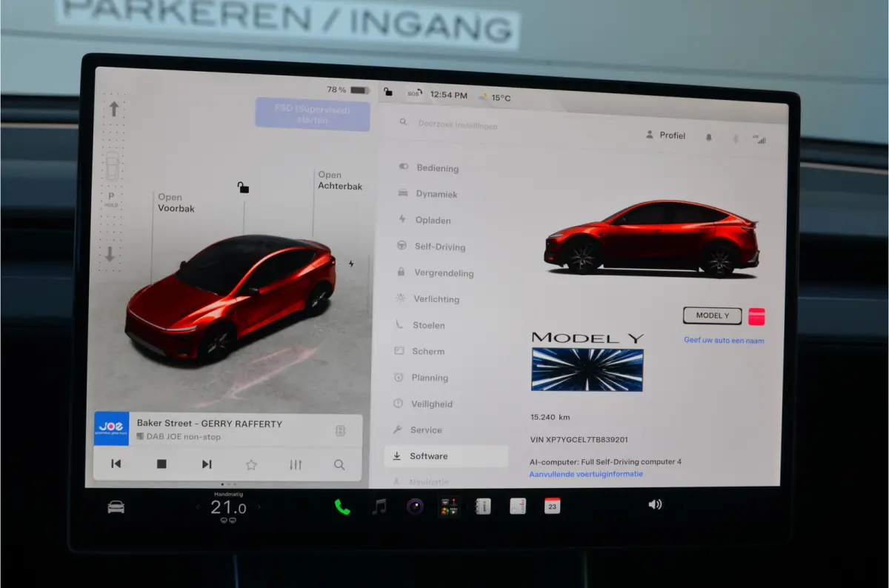Image resolution: width=889 pixels, height=588 pixels.
Task: Open media source selector icon on player
Action: pos(341,430)
